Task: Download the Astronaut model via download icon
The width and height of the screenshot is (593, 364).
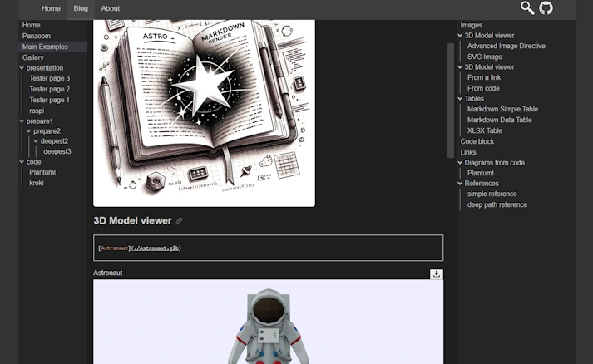Action: pos(437,274)
